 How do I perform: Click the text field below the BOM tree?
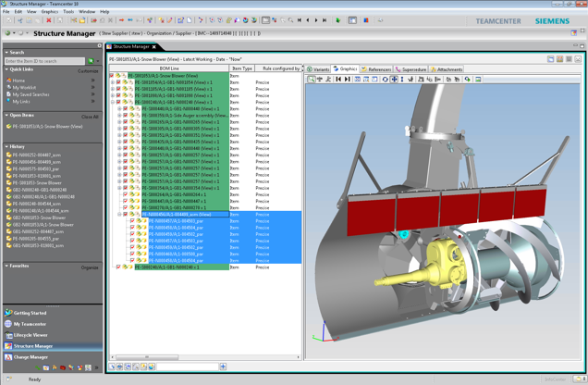(187, 366)
